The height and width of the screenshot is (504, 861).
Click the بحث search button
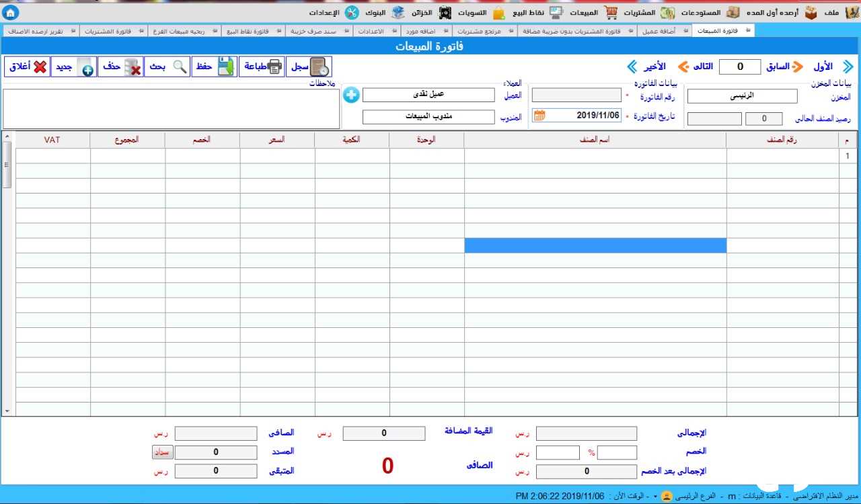pos(167,67)
